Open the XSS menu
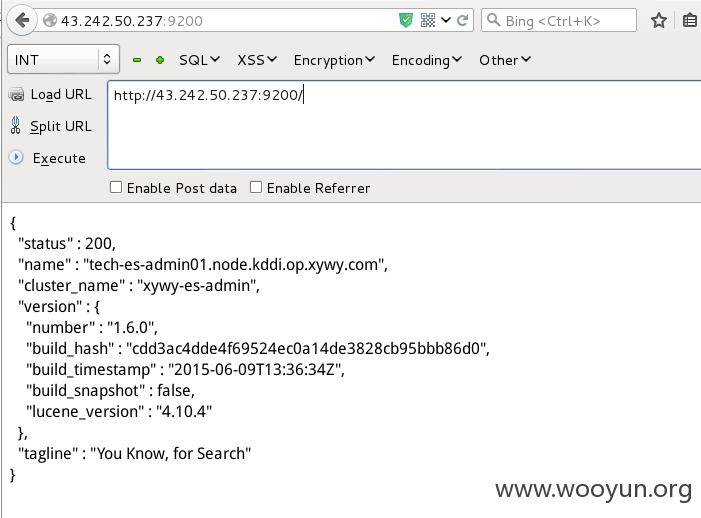 (257, 60)
